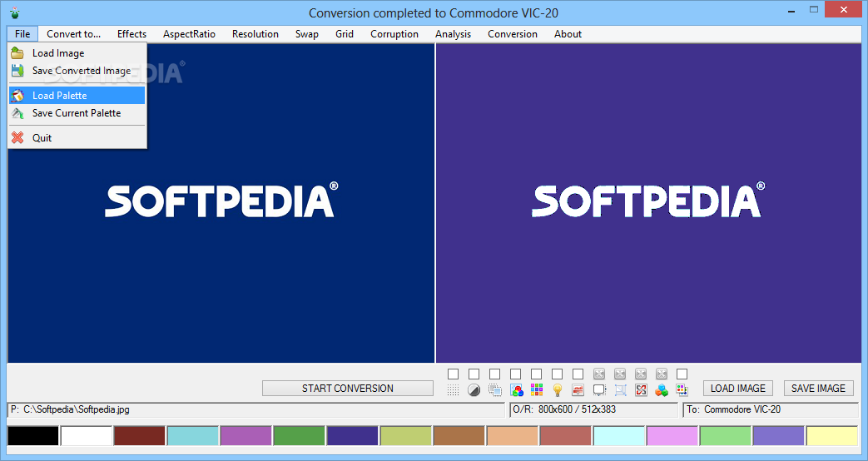
Task: Toggle the disabled box above the colored cubes icon
Action: [662, 374]
